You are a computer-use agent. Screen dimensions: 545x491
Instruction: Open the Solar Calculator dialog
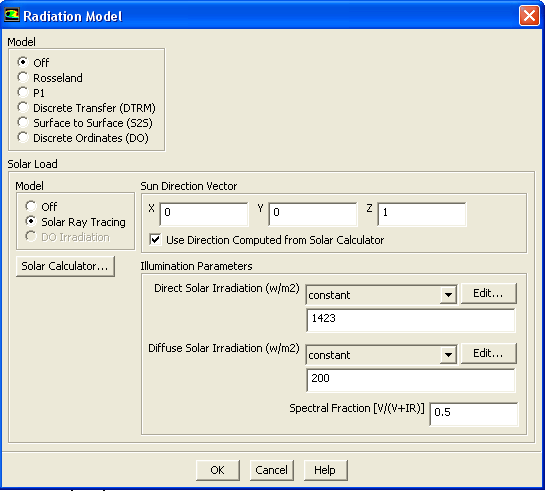click(65, 266)
